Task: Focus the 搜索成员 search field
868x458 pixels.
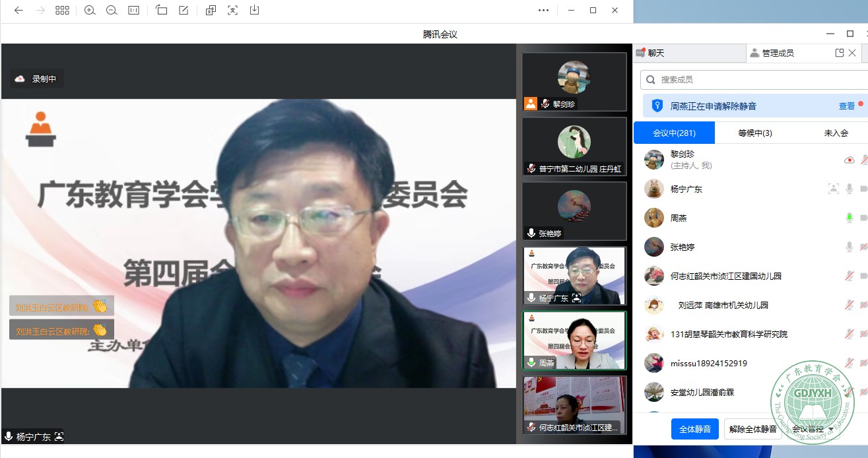Action: tap(754, 80)
